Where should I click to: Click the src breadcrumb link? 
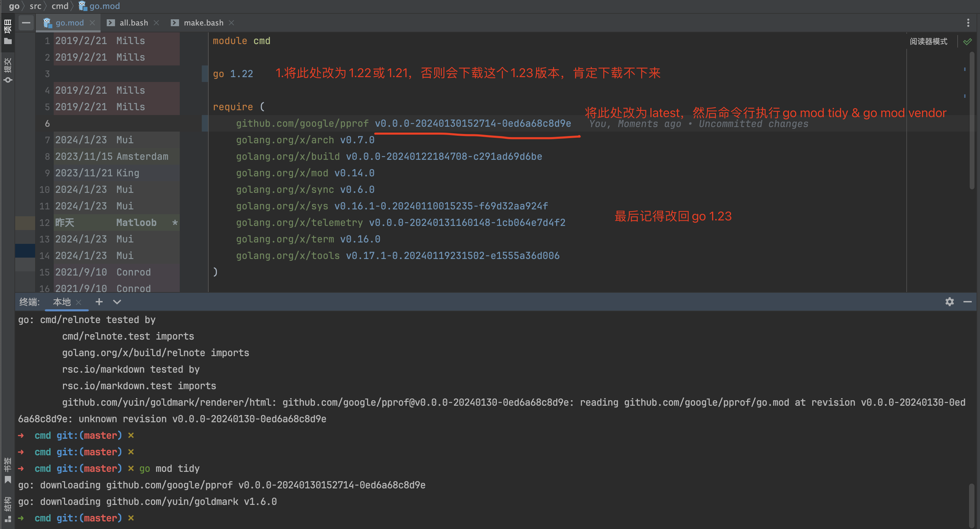(35, 6)
